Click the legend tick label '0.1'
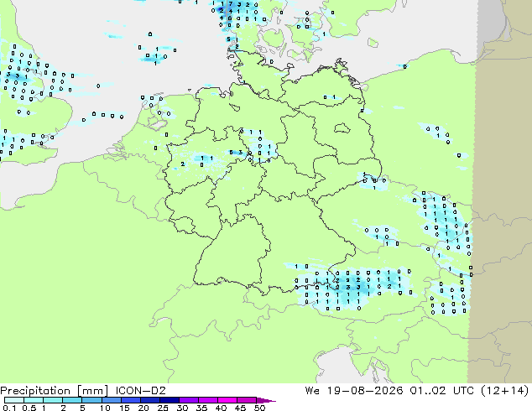 click(8, 408)
